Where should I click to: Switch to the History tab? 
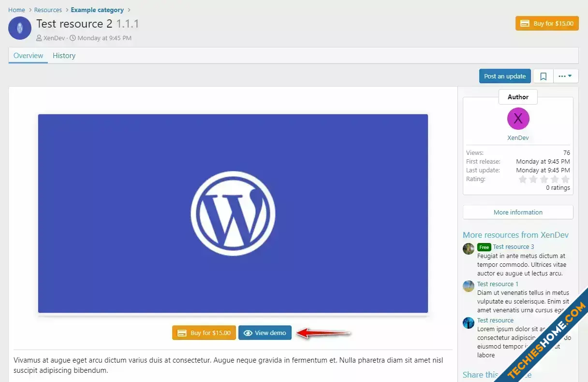[64, 56]
